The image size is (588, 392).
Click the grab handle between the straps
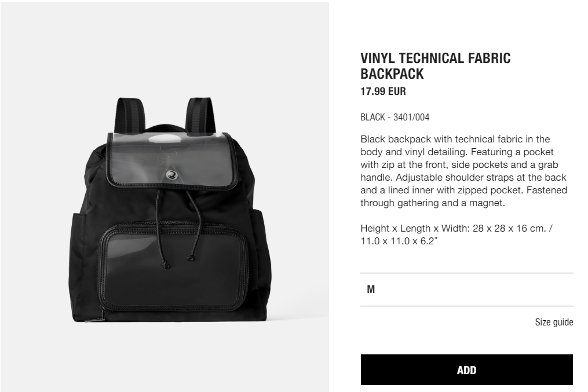(166, 127)
